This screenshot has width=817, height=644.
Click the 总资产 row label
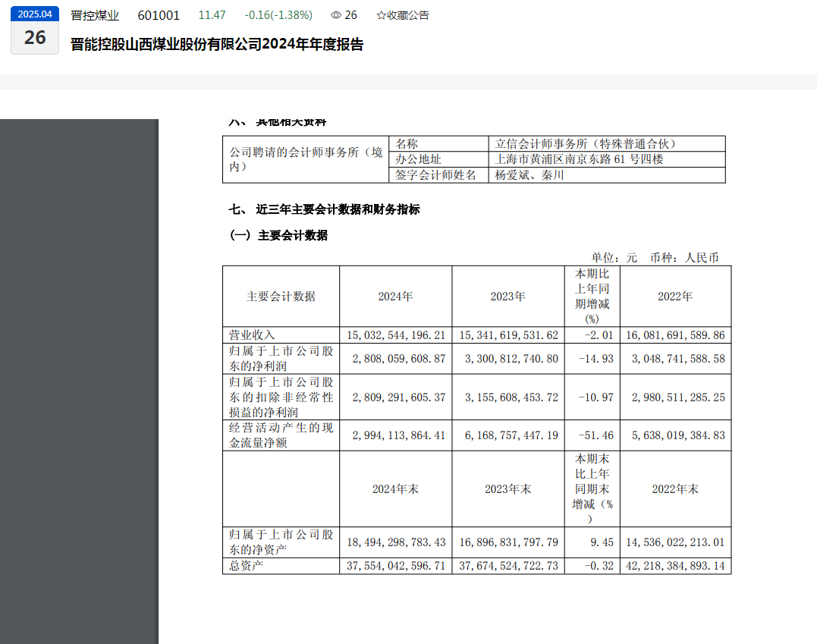tap(247, 566)
